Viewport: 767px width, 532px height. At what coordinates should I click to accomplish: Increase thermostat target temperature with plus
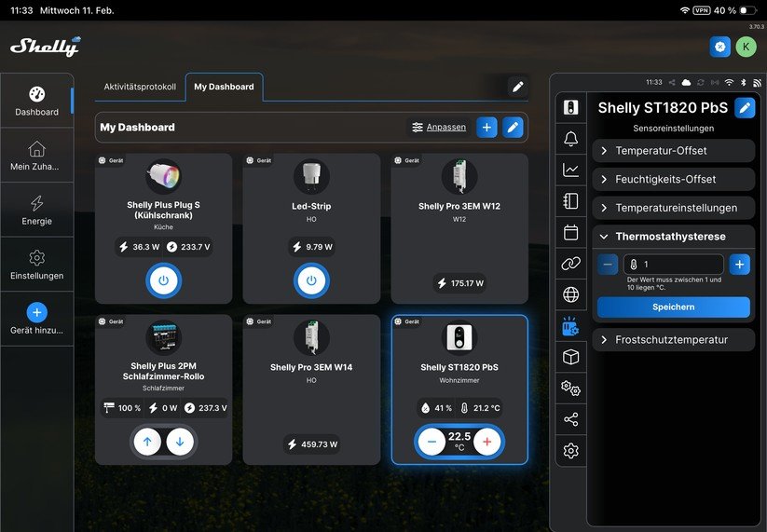pyautogui.click(x=487, y=442)
